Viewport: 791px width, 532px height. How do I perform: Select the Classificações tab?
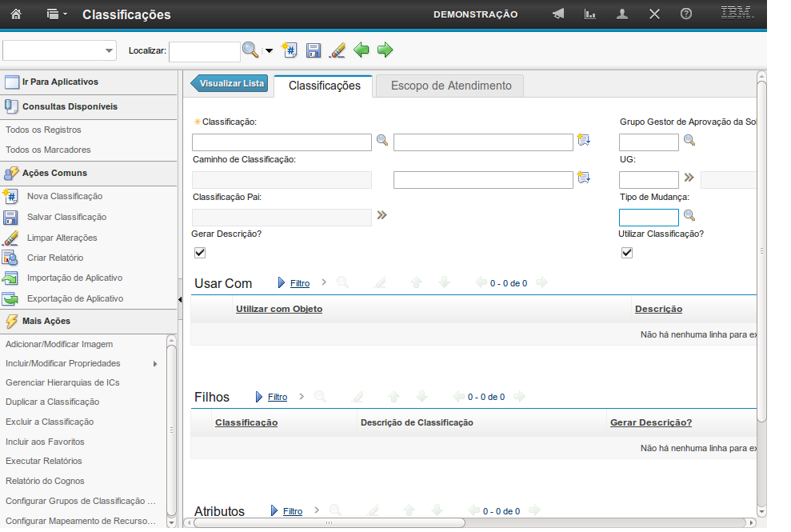tap(324, 86)
